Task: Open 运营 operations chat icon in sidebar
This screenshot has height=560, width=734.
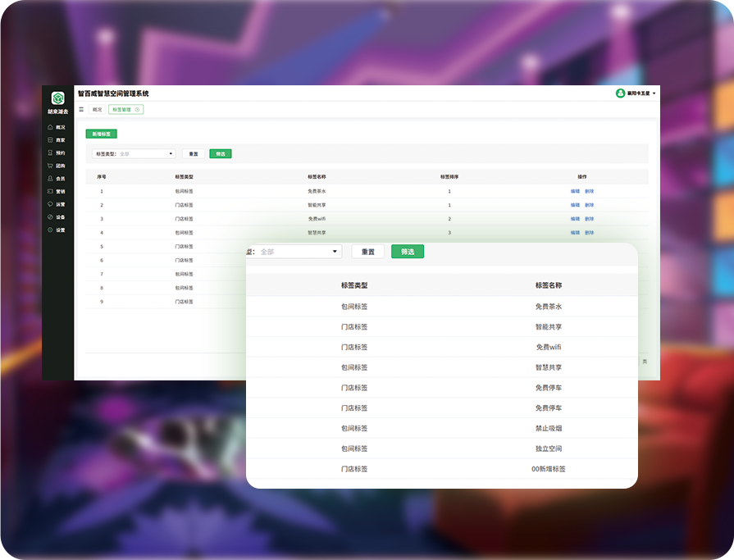Action: (x=50, y=204)
